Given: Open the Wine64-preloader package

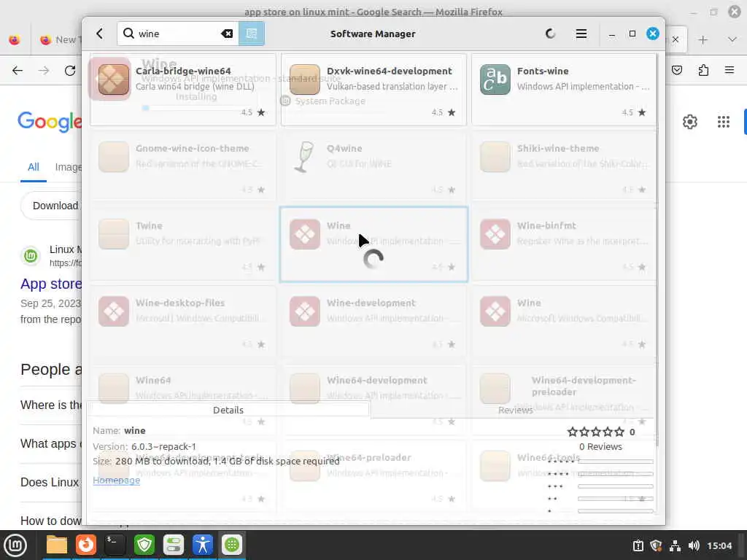Looking at the screenshot, I should coord(373,476).
